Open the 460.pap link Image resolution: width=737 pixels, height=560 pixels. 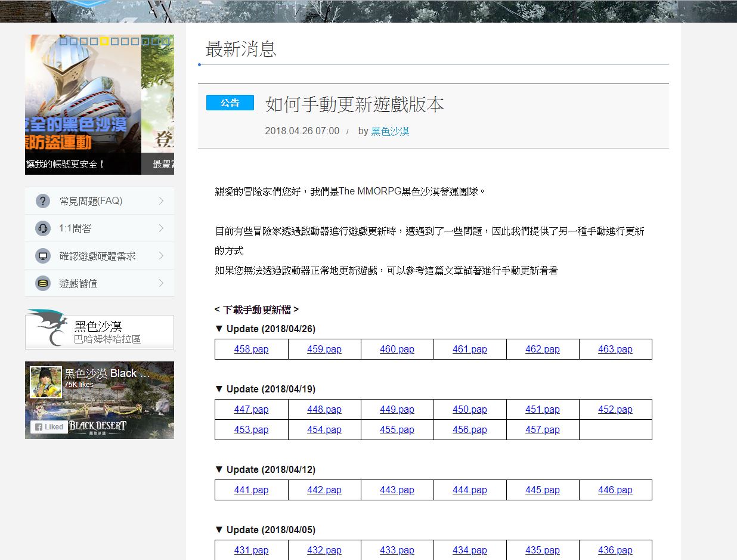point(397,349)
